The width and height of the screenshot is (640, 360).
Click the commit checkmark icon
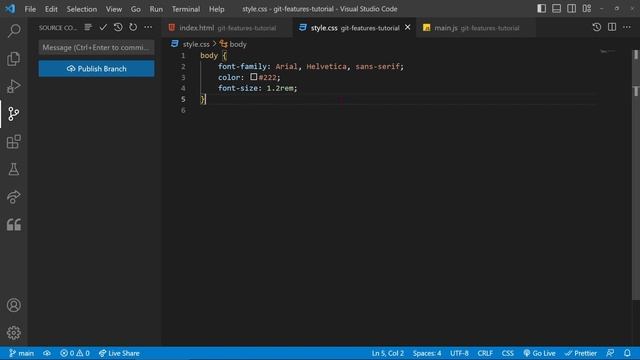tap(103, 27)
